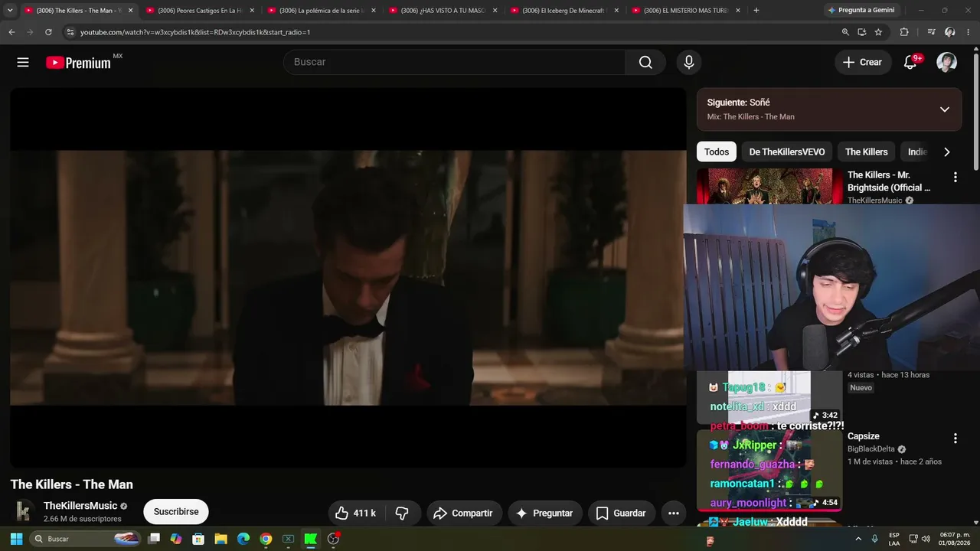Select the Todos filter chip
This screenshot has width=980, height=551.
717,152
